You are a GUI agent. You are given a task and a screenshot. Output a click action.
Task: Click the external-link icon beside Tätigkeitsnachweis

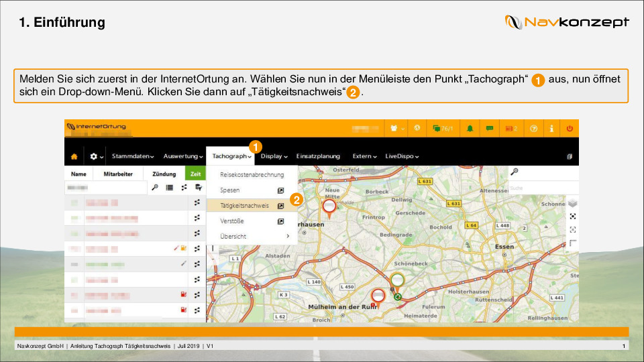280,206
